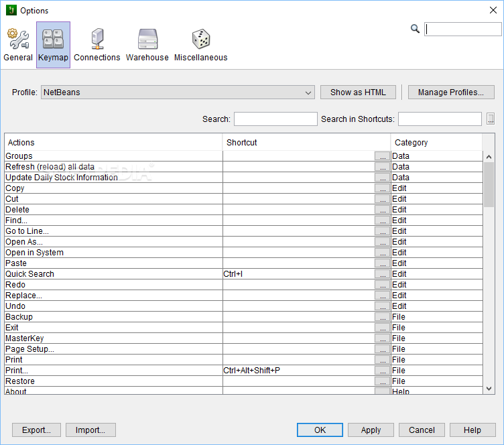This screenshot has width=504, height=445.
Task: Select the Replace... action row
Action: 244,296
